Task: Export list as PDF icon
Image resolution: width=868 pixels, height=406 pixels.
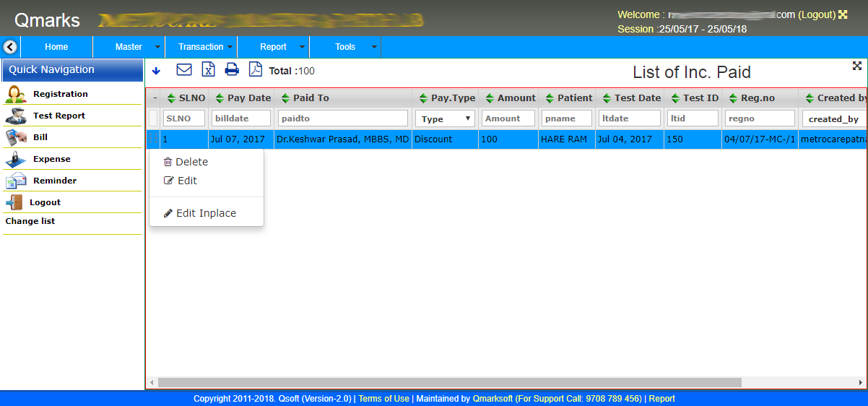Action: (255, 69)
